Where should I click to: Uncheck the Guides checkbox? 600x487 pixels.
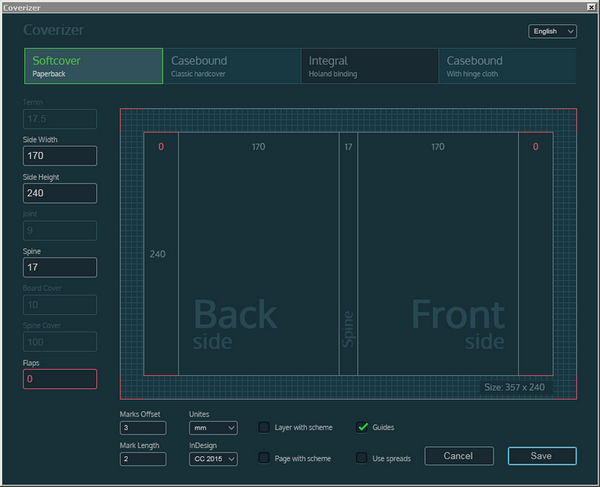[363, 428]
